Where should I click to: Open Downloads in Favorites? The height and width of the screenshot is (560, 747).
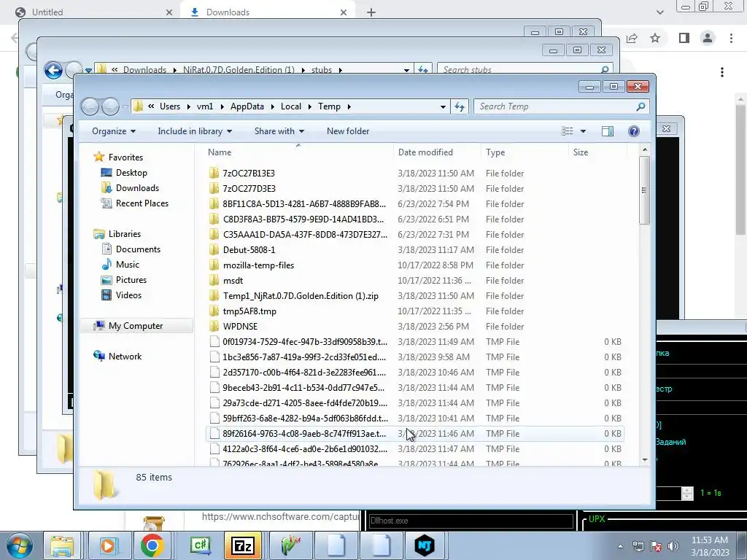tap(136, 188)
